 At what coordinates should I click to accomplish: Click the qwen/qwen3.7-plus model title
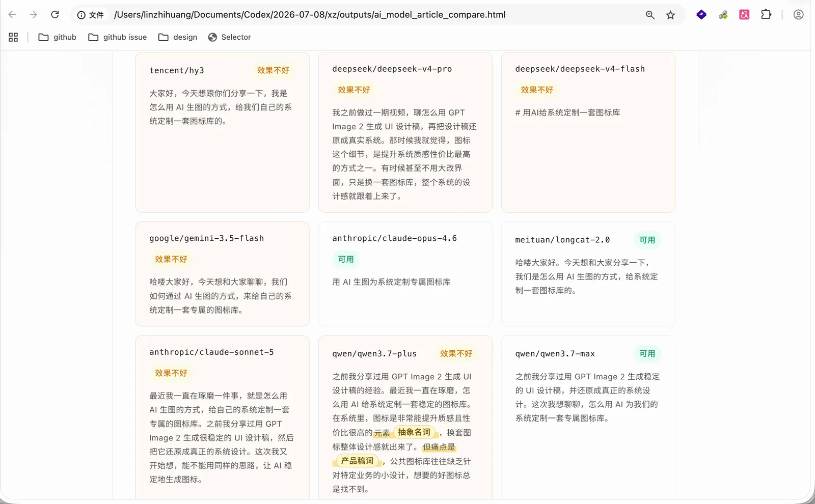point(374,354)
